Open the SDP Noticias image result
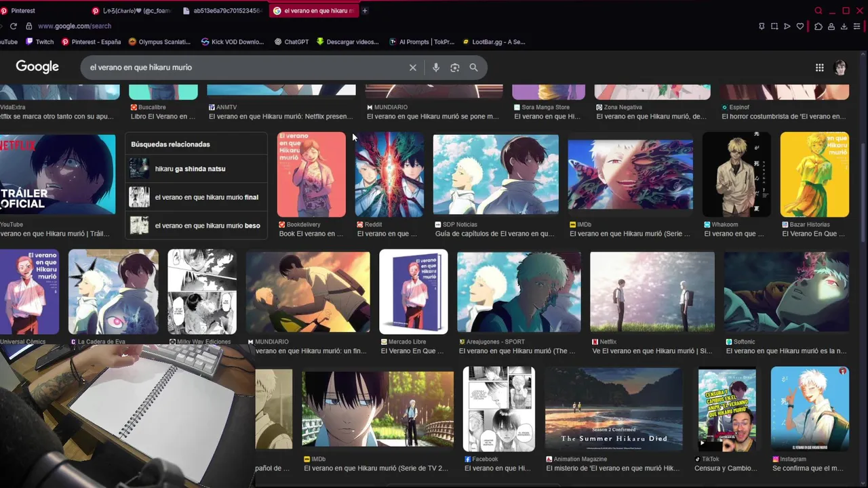Screen dimensions: 868x488 click(496, 174)
